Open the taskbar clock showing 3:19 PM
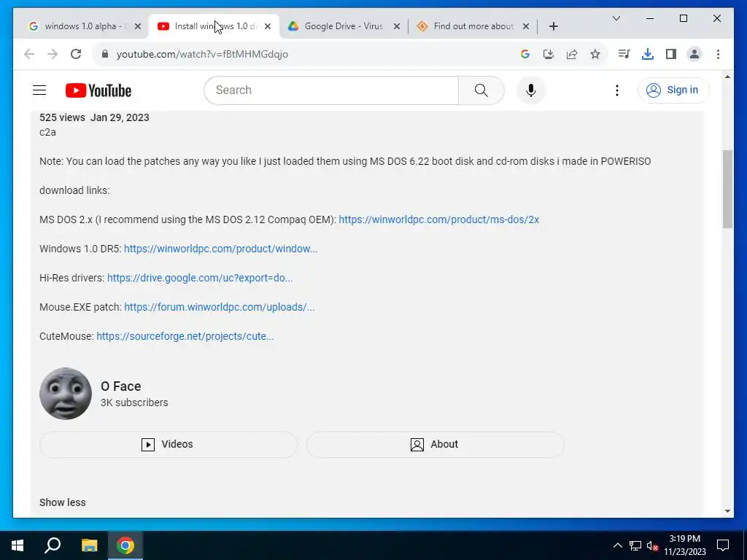The width and height of the screenshot is (747, 560). [x=684, y=545]
